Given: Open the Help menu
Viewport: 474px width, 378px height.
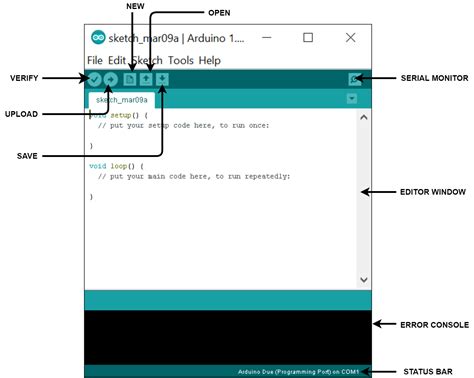Looking at the screenshot, I should coord(210,60).
